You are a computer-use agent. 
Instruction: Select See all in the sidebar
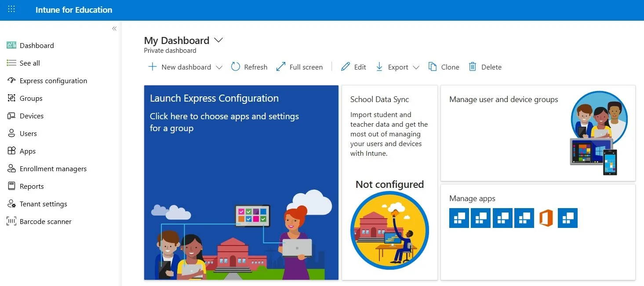[30, 63]
